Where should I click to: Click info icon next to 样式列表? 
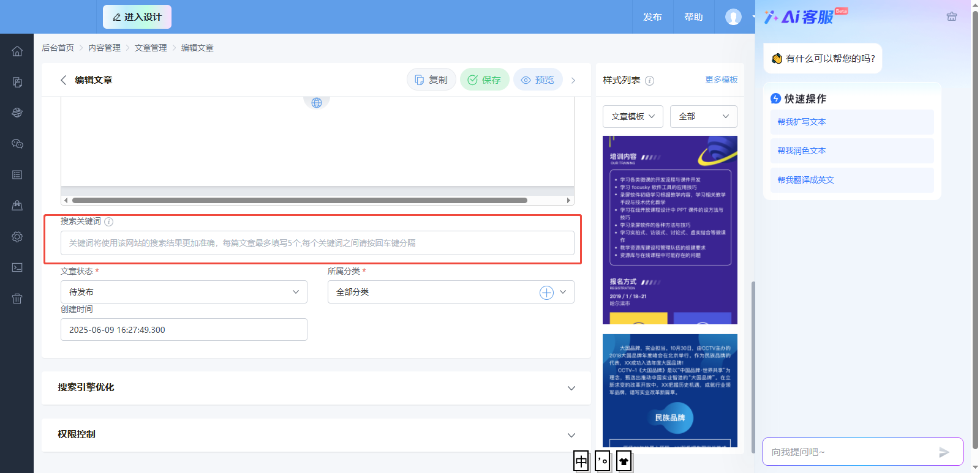point(650,81)
